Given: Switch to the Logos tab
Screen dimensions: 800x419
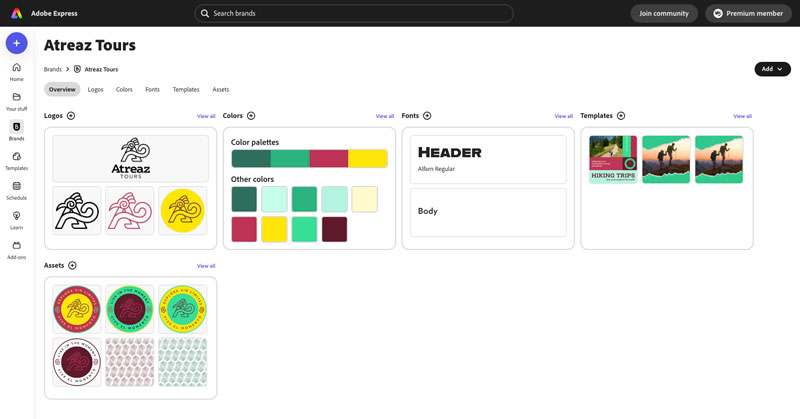Looking at the screenshot, I should (95, 90).
